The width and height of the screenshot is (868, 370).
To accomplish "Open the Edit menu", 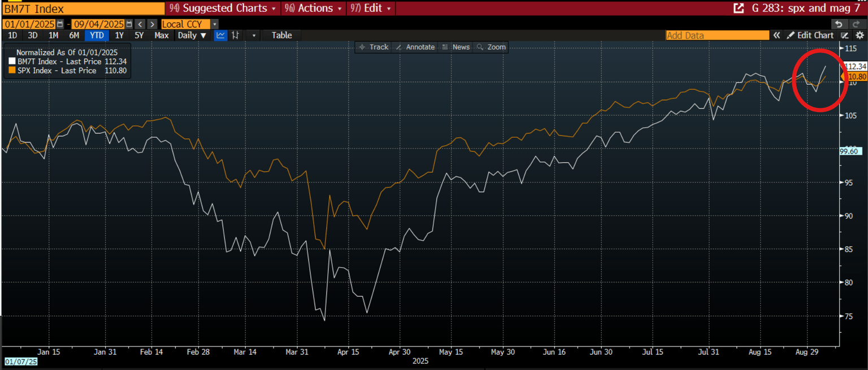I will tap(371, 8).
